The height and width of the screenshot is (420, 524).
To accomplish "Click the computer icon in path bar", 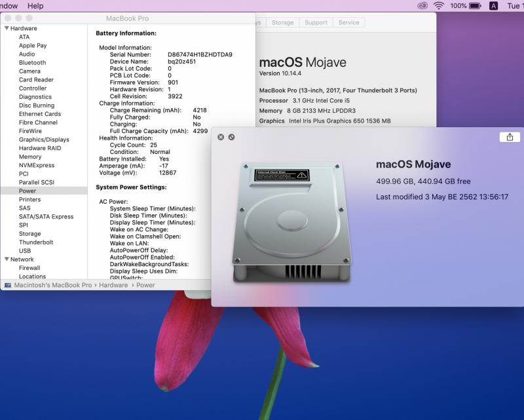I will click(x=8, y=285).
